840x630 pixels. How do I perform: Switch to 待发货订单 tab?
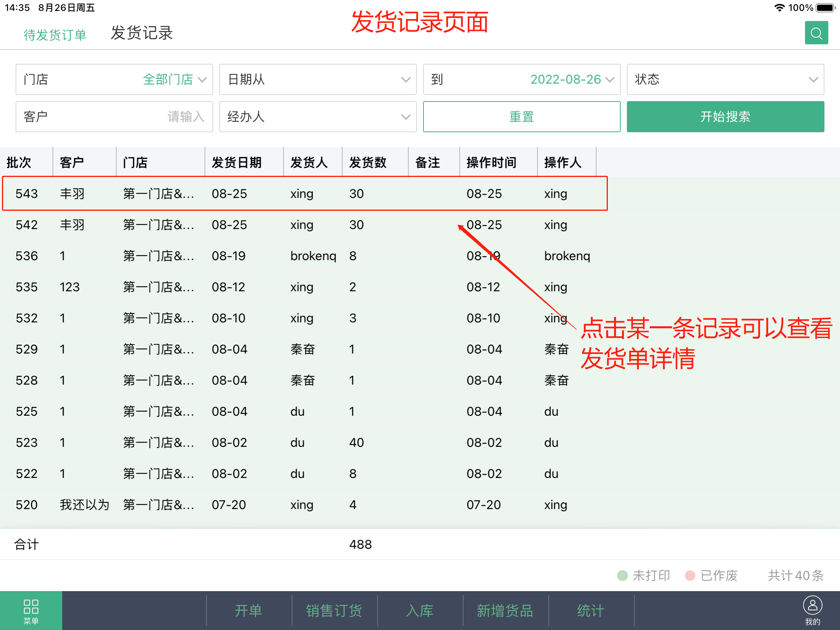coord(55,35)
